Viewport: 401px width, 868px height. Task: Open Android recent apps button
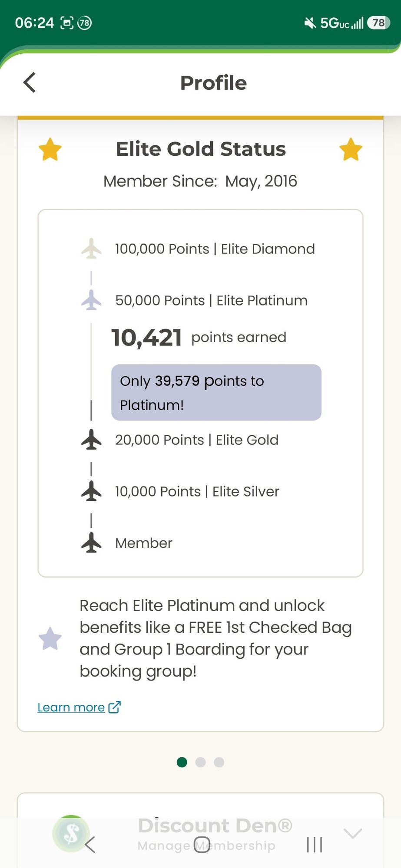pyautogui.click(x=315, y=845)
